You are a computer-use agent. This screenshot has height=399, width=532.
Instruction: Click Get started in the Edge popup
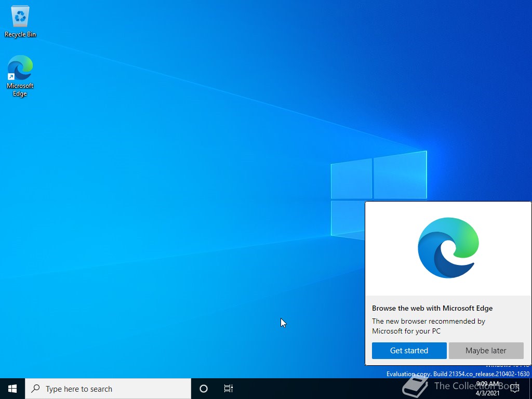click(x=409, y=351)
